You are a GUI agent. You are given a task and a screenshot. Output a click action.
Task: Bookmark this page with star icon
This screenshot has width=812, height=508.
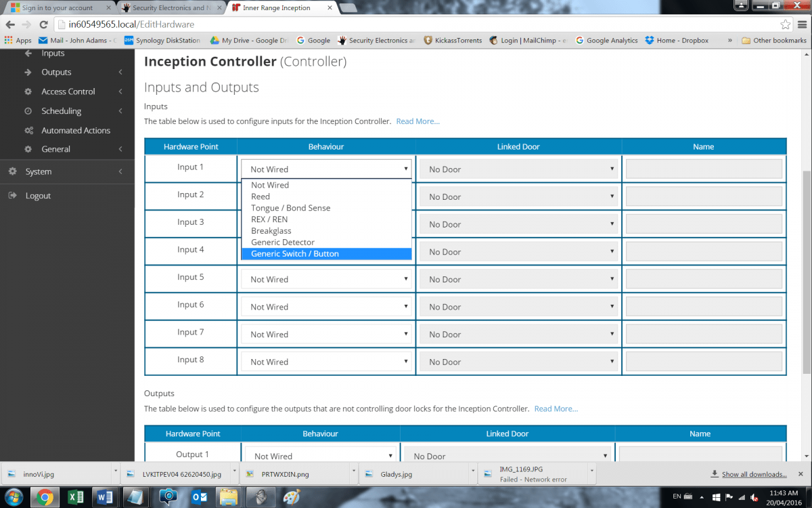[x=785, y=24]
